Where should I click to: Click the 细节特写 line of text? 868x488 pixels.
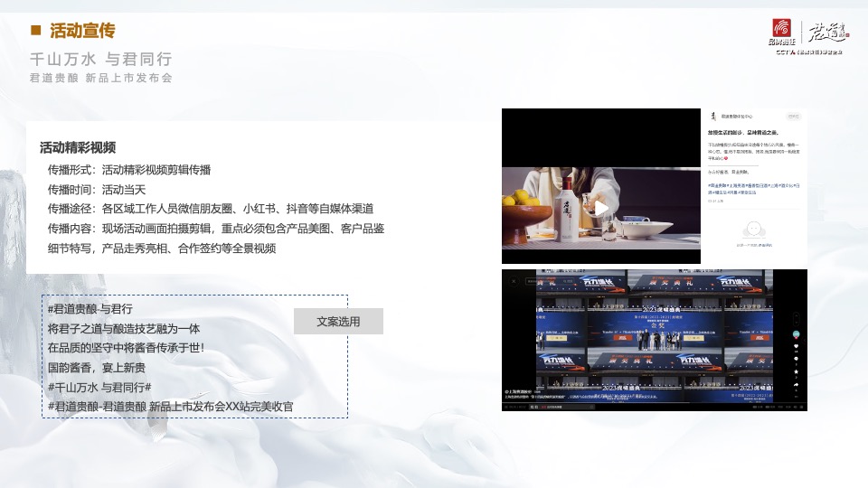pyautogui.click(x=162, y=249)
